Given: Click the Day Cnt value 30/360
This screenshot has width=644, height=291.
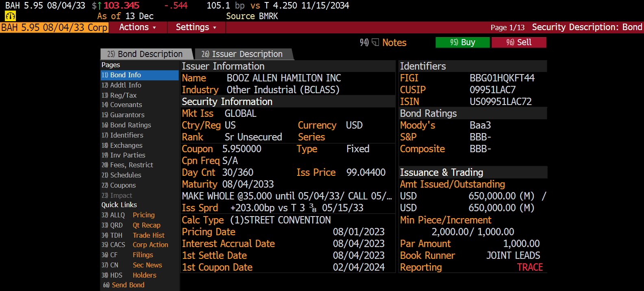Looking at the screenshot, I should (x=238, y=173).
